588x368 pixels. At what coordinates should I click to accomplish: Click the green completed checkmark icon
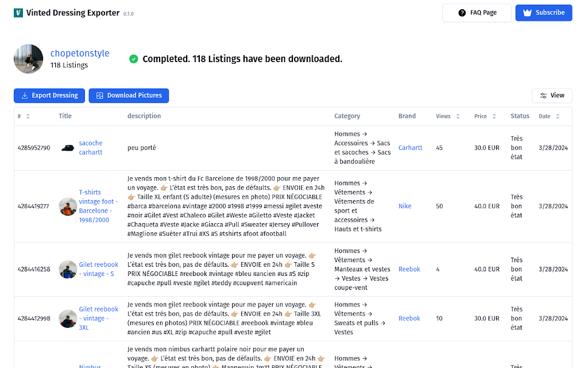click(133, 59)
